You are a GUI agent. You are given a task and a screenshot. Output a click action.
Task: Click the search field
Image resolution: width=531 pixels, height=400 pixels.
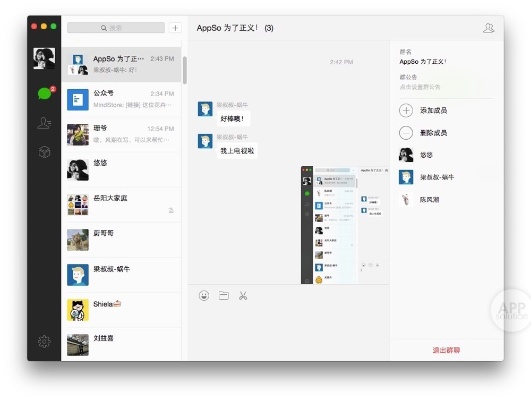pyautogui.click(x=116, y=28)
